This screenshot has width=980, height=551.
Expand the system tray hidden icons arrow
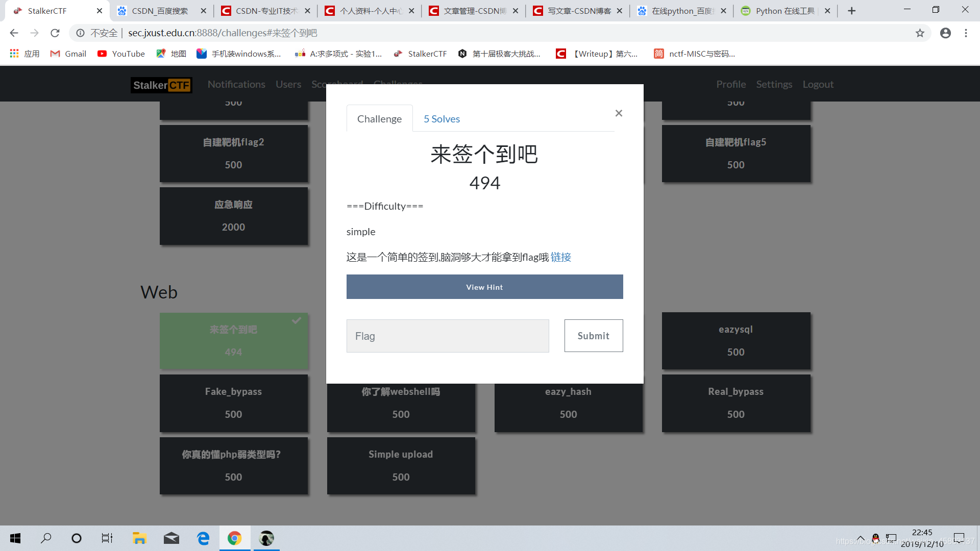tap(861, 538)
